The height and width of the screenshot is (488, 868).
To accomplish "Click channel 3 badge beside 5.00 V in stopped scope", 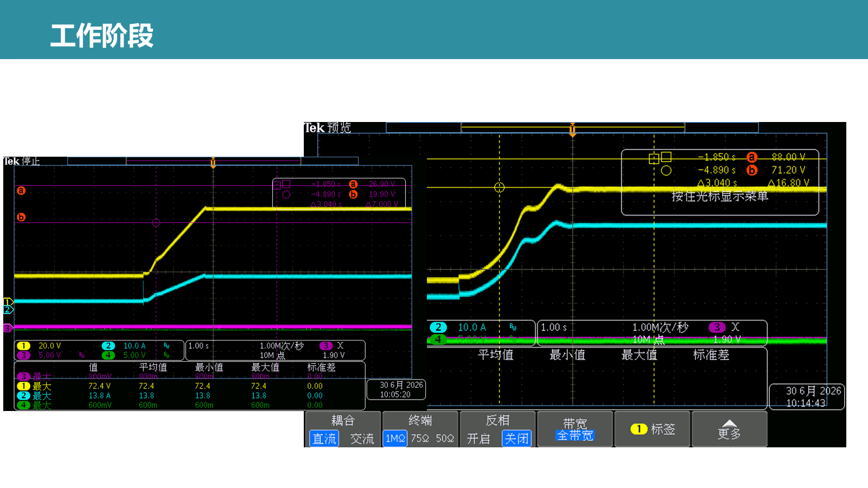I will tap(23, 355).
